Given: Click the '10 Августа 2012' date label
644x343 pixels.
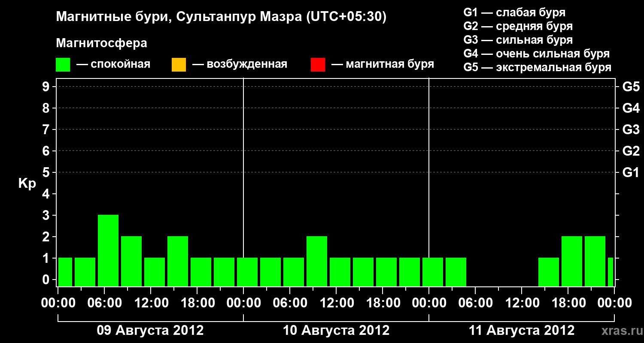Looking at the screenshot, I should (336, 331).
